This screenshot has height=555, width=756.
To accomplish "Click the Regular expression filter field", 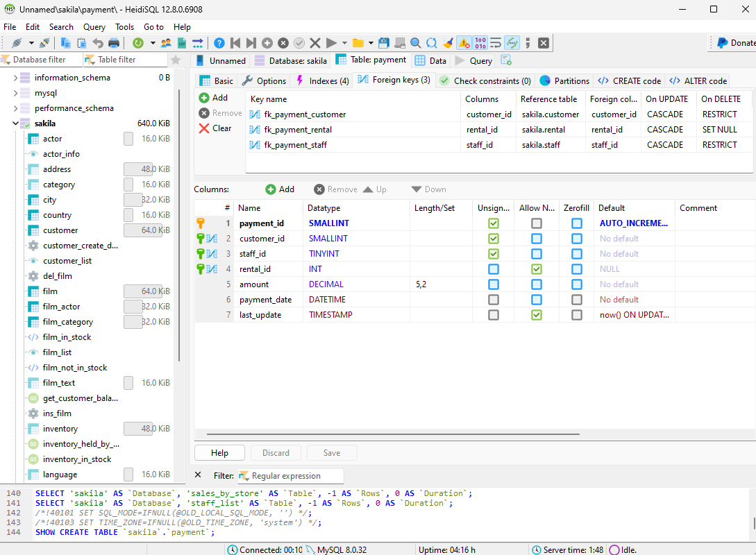I will click(291, 476).
